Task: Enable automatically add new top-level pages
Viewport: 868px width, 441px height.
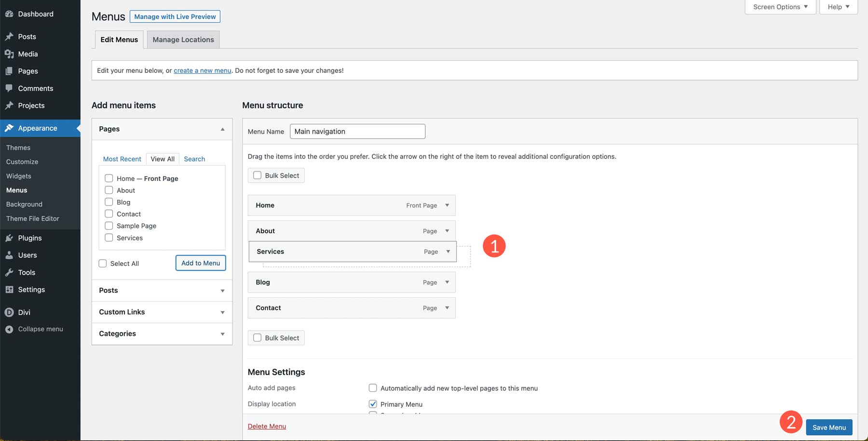Action: tap(373, 388)
